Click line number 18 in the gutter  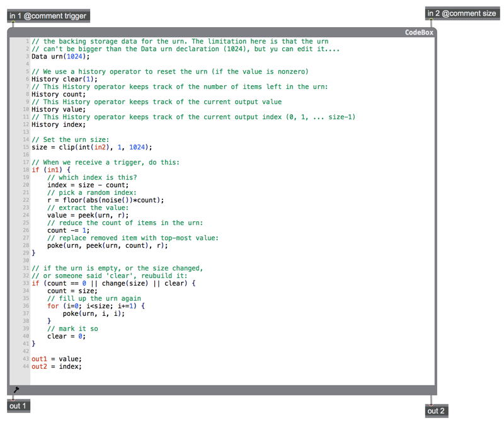coord(26,170)
